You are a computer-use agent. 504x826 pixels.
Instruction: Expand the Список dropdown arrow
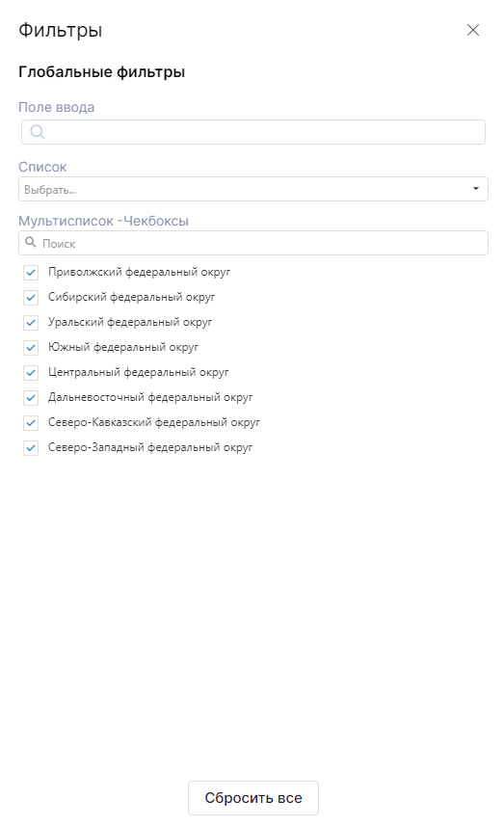[475, 189]
